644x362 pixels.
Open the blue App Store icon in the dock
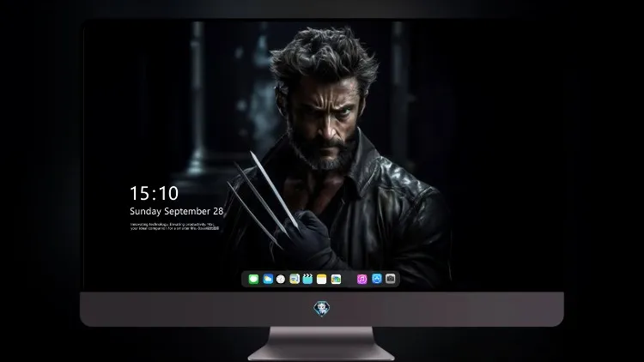pos(377,279)
